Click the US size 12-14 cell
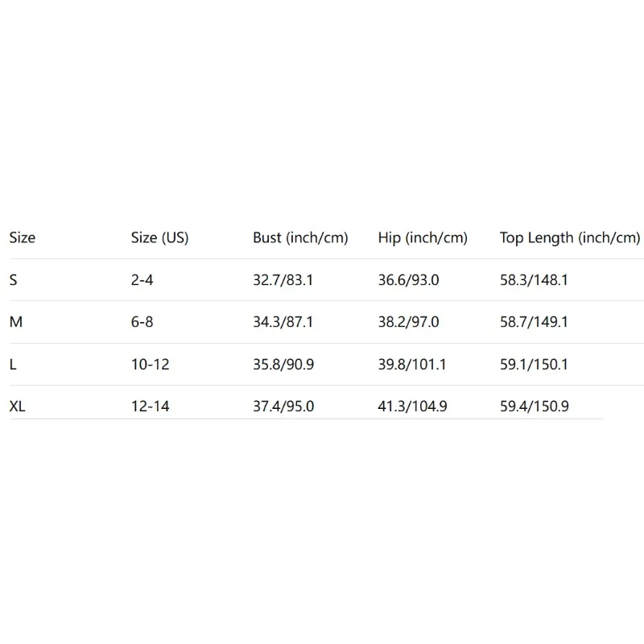This screenshot has width=644, height=644. pyautogui.click(x=150, y=407)
